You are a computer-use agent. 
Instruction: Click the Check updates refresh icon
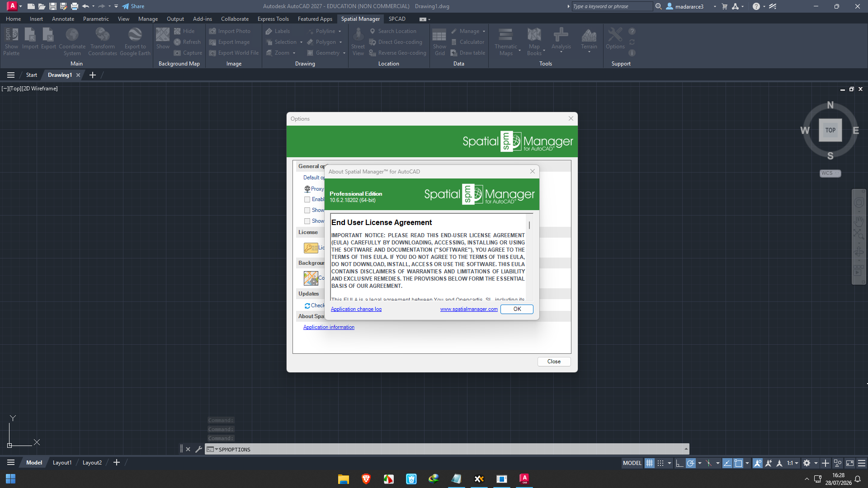(x=307, y=306)
